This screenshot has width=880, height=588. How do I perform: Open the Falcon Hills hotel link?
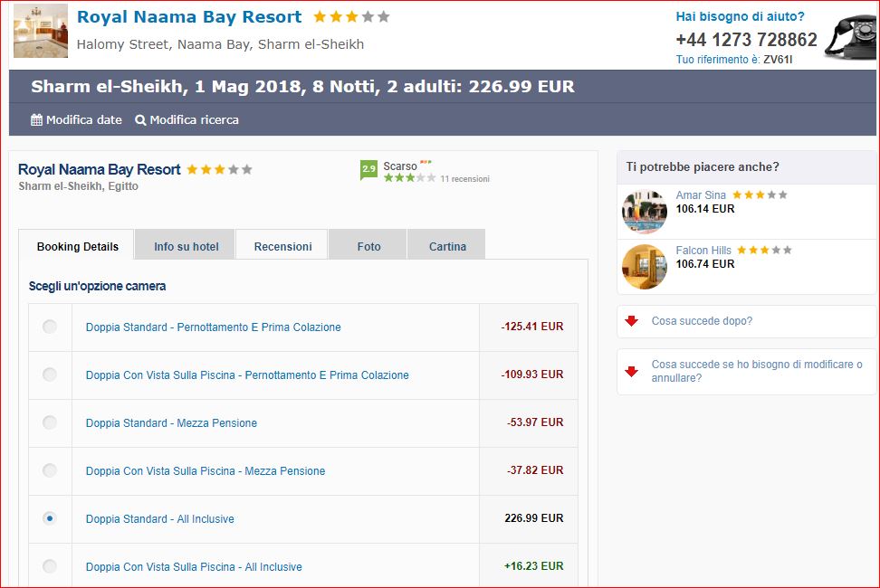703,250
